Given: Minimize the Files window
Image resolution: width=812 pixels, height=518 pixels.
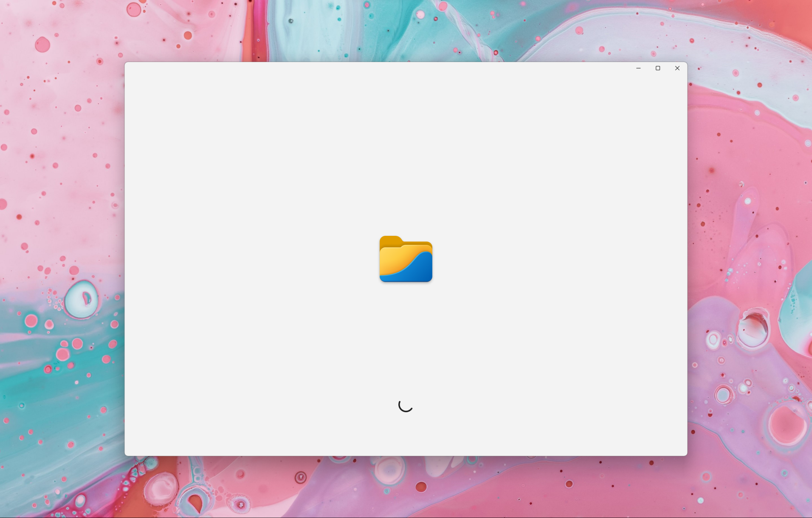Looking at the screenshot, I should (x=638, y=68).
